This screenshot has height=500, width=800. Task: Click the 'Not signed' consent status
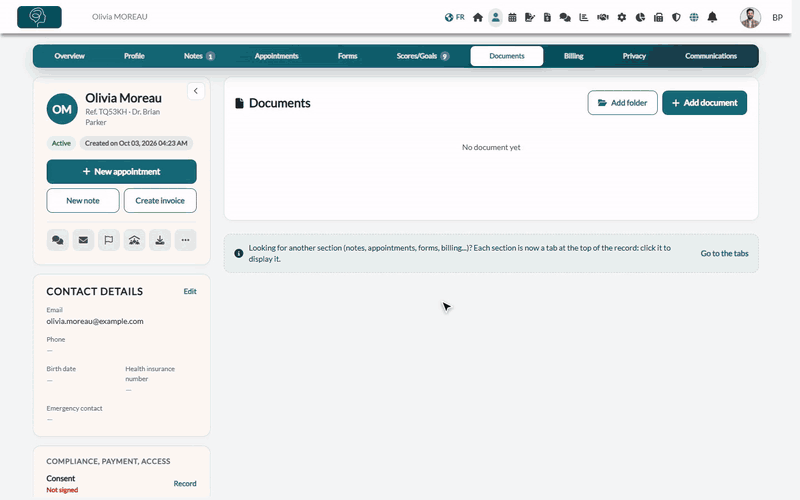tap(62, 490)
